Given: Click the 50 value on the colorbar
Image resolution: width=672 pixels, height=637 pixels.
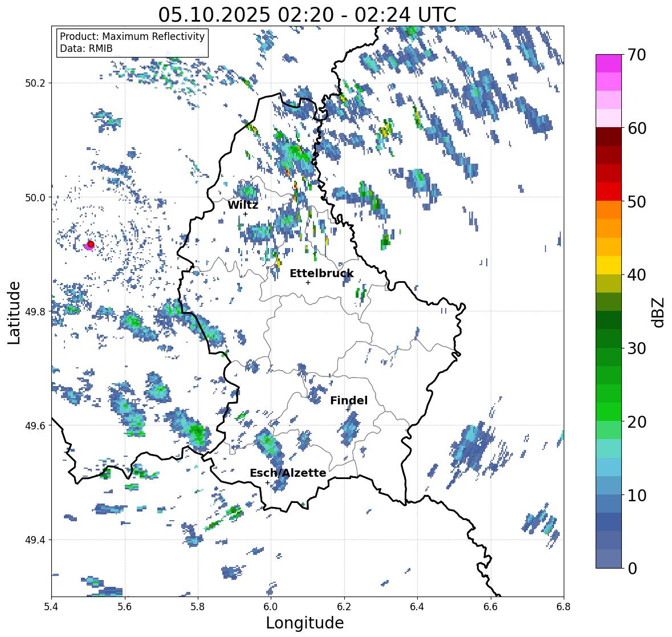Looking at the screenshot, I should tap(637, 201).
